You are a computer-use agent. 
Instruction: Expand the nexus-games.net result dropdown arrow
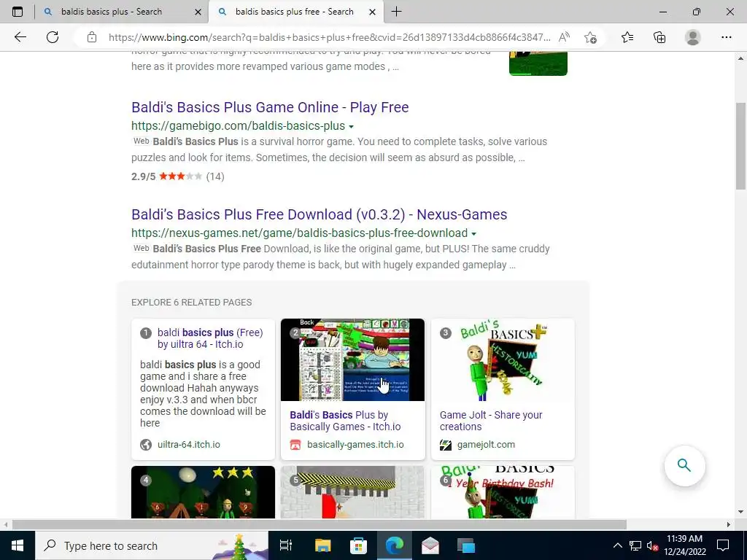point(473,234)
